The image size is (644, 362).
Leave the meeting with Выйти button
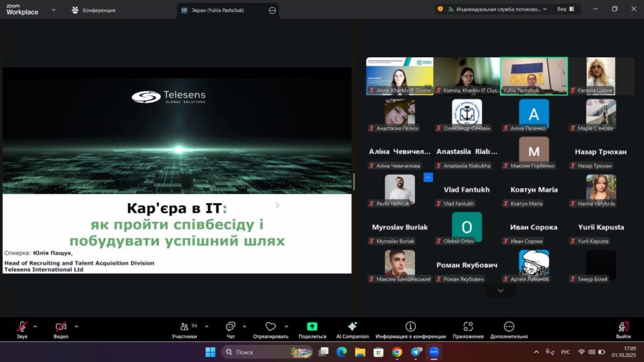(x=623, y=328)
